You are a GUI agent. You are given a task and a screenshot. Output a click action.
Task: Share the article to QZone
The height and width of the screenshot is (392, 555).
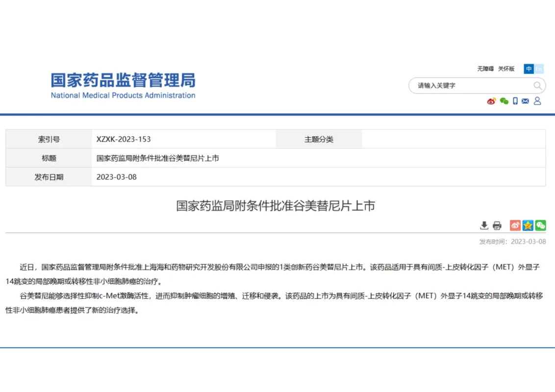528,225
